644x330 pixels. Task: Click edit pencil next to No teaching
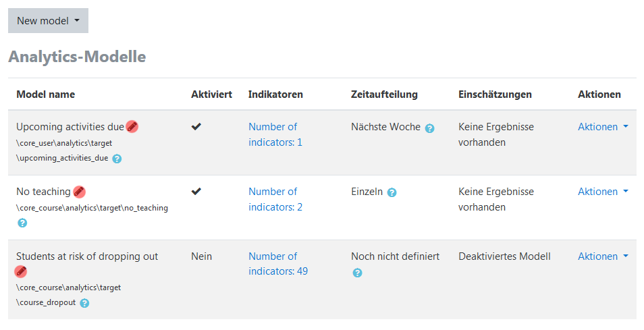pyautogui.click(x=79, y=192)
